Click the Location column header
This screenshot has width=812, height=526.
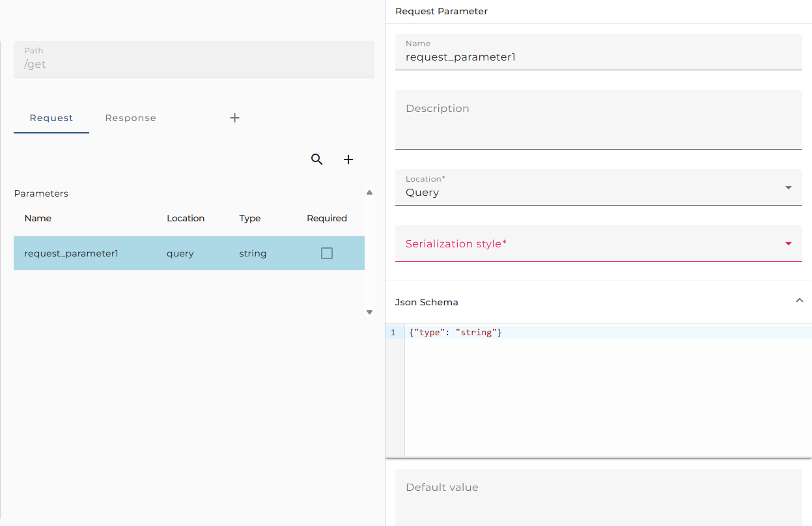coord(186,218)
